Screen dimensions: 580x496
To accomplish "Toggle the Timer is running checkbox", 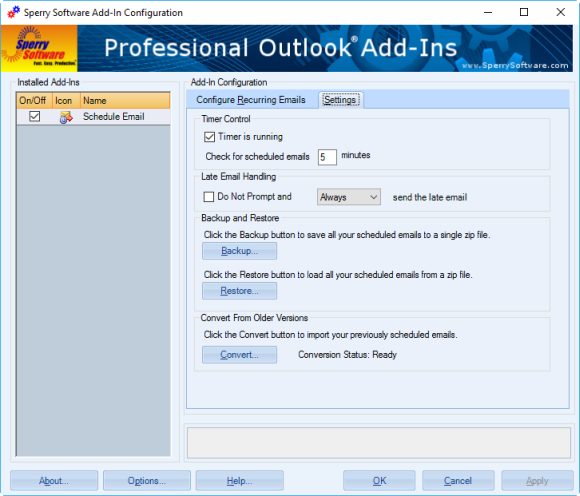I will 209,137.
